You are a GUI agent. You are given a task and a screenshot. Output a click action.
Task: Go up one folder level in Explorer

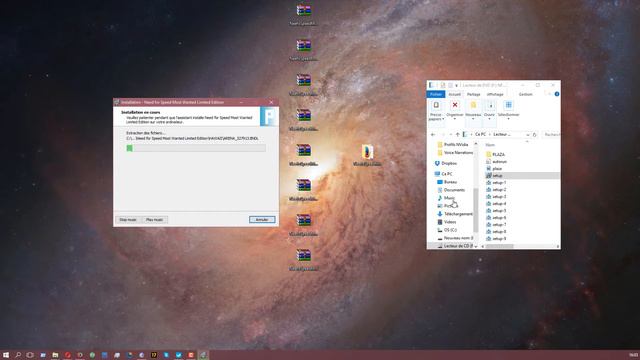pos(458,134)
